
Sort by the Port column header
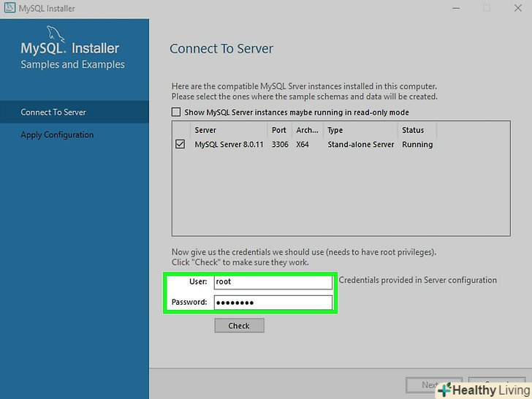click(280, 130)
